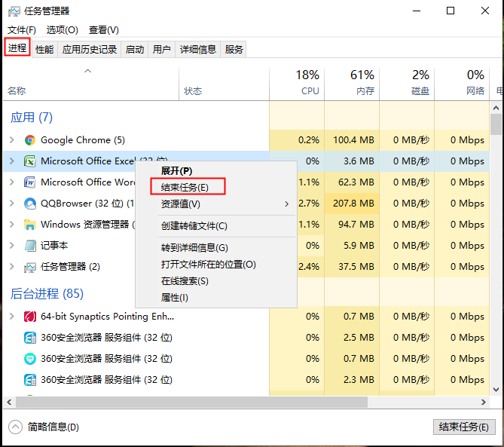This screenshot has width=504, height=447.
Task: Expand the 记事本 process row
Action: [x=12, y=246]
